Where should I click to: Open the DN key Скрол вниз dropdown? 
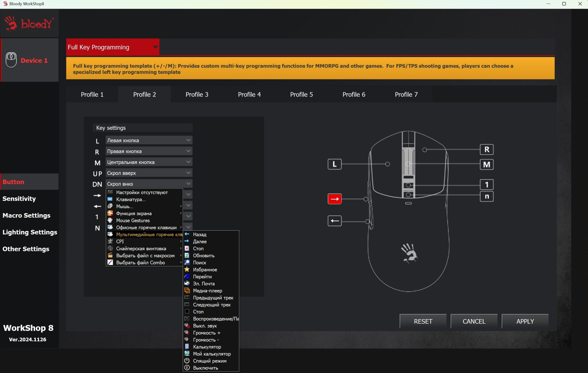click(149, 184)
